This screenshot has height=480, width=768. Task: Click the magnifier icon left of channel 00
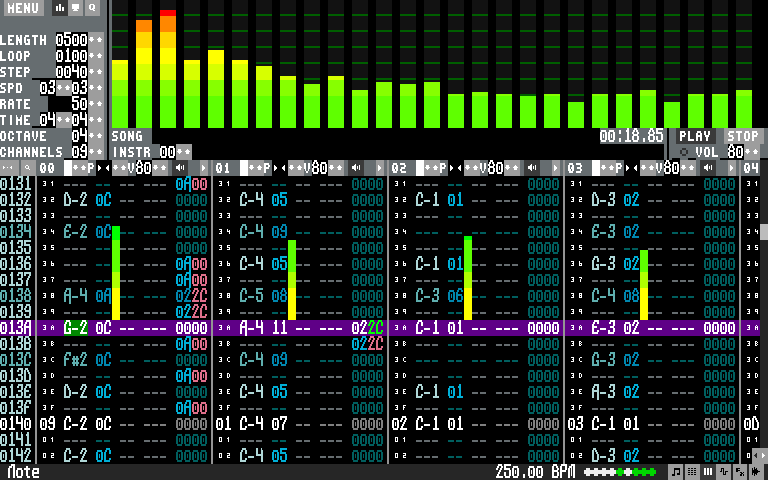pyautogui.click(x=27, y=168)
